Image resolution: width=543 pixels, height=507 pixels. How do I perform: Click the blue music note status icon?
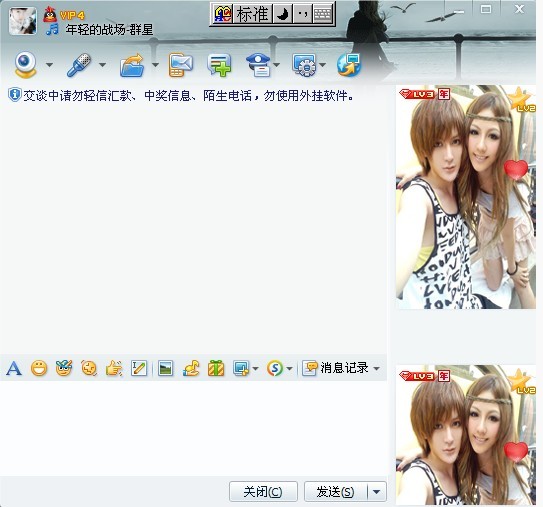(x=52, y=29)
